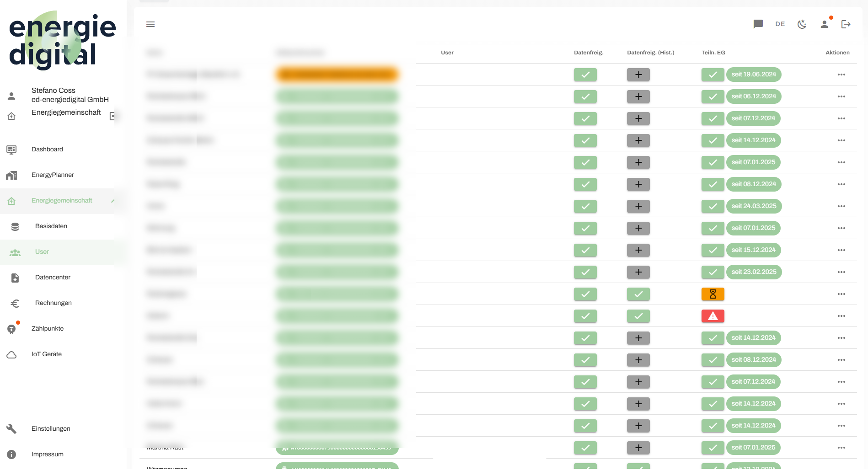The image size is (868, 474).
Task: Open the Impressum link
Action: click(47, 454)
